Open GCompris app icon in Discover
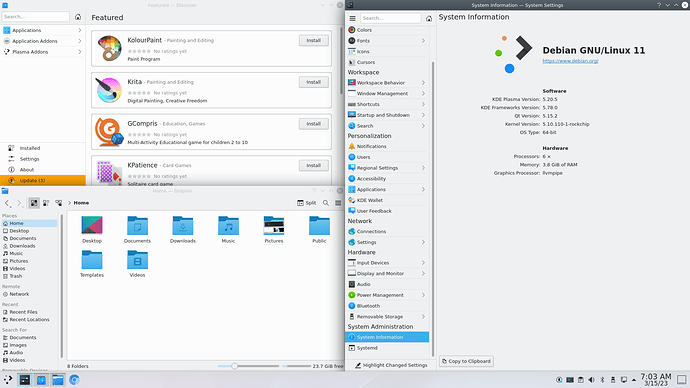Image resolution: width=690 pixels, height=388 pixels. [x=109, y=132]
